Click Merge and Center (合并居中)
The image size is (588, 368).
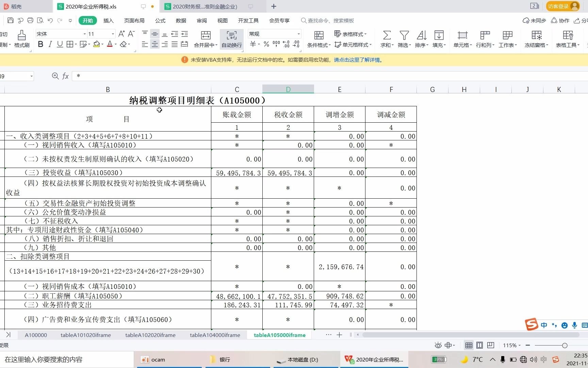[x=205, y=39]
